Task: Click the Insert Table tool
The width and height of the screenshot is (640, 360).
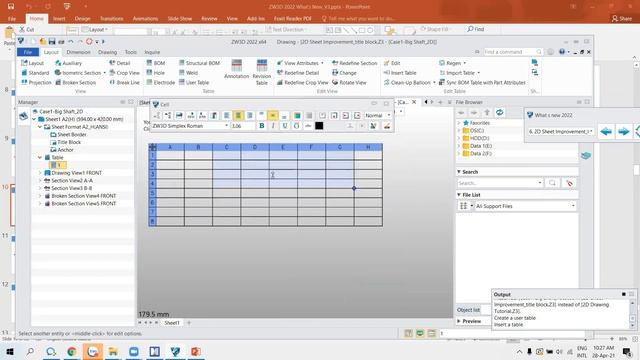Action: [x=400, y=73]
